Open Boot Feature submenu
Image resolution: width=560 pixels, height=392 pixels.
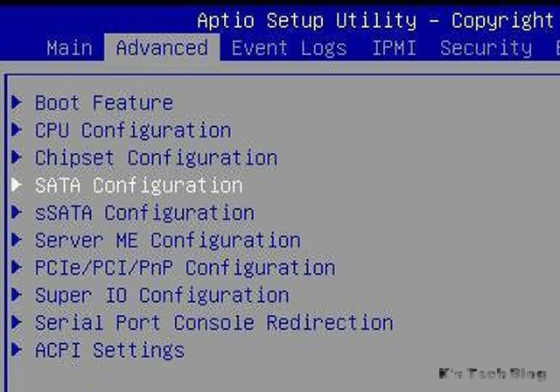coord(103,103)
